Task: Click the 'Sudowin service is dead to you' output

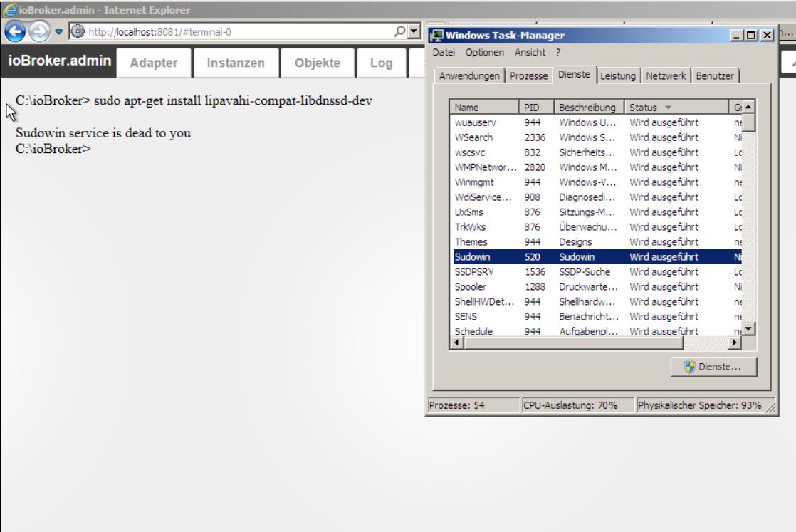Action: click(x=103, y=133)
